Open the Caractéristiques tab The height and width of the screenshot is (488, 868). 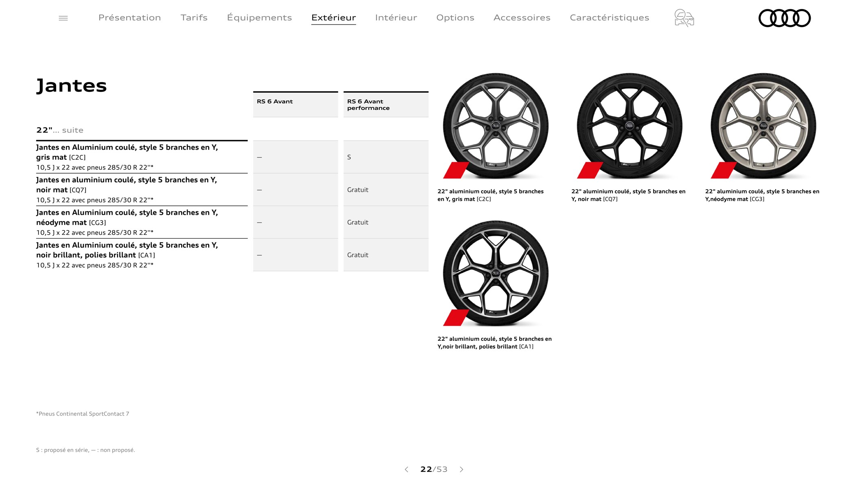609,17
